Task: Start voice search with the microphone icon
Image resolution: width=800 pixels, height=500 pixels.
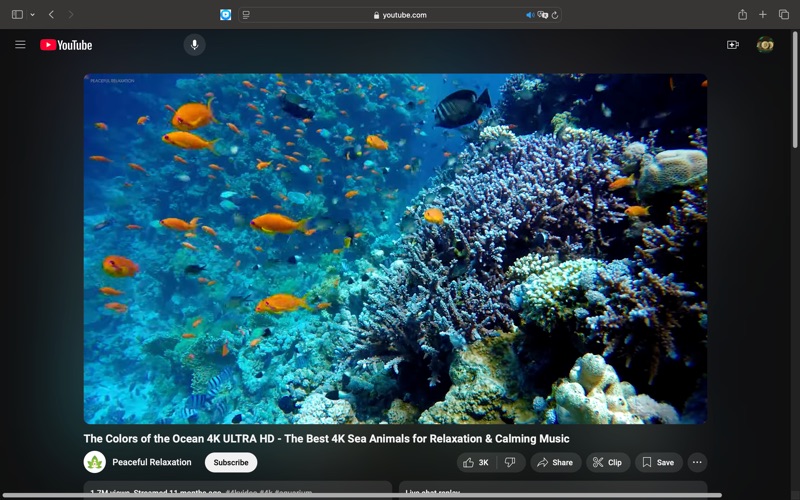Action: 194,45
